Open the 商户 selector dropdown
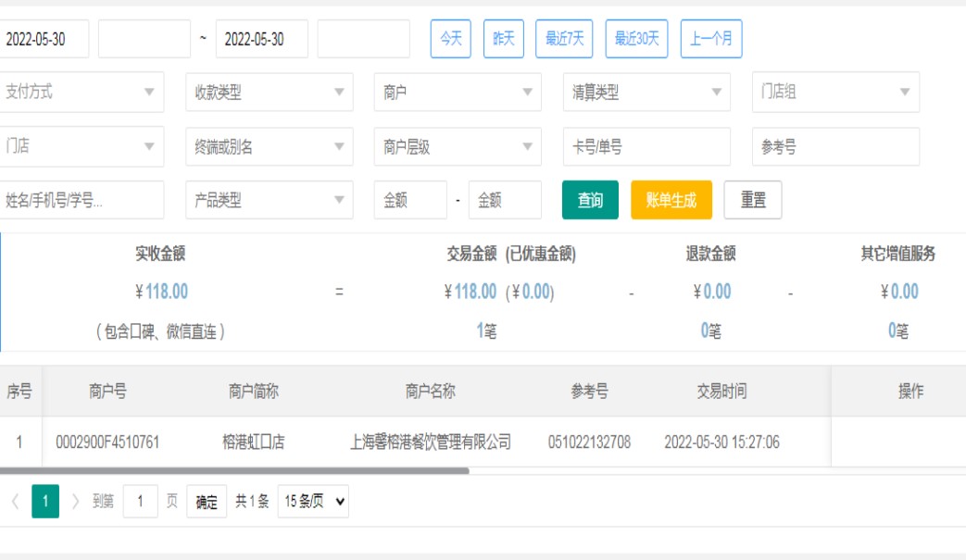 pos(458,93)
